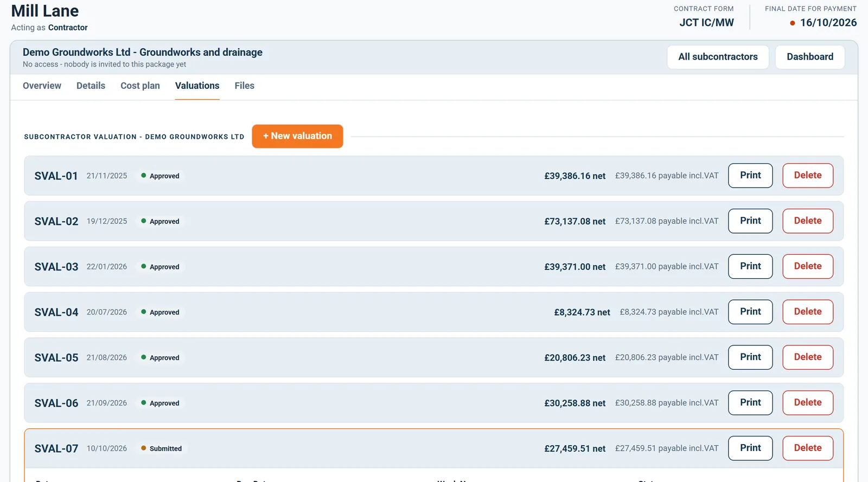Click the Demo Groundworks Ltd package heading
The image size is (868, 482).
click(x=143, y=52)
